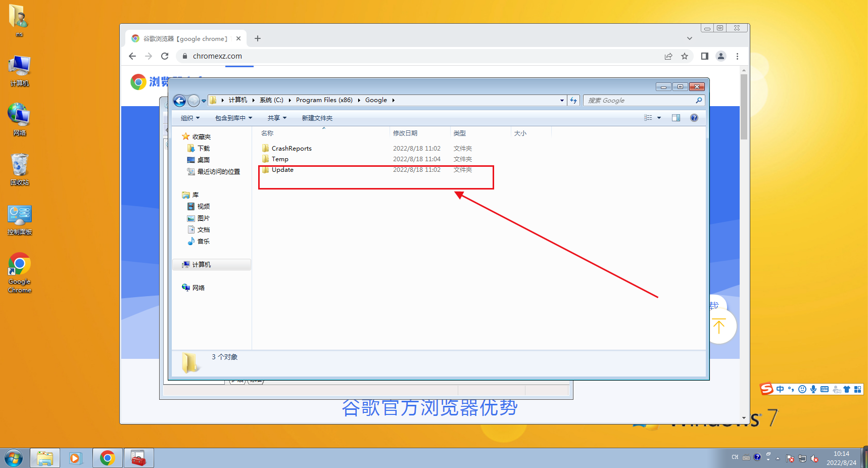Share this page from Chrome's address bar
Screen dimensions: 868x468
(x=668, y=56)
